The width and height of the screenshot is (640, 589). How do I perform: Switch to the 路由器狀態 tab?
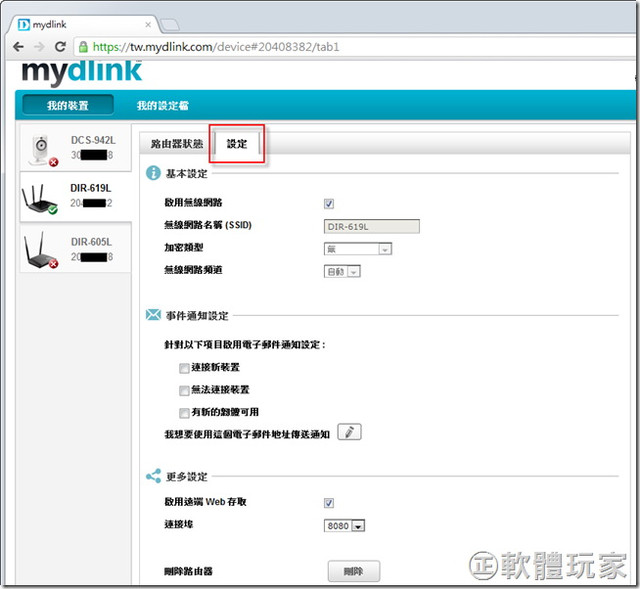(177, 144)
